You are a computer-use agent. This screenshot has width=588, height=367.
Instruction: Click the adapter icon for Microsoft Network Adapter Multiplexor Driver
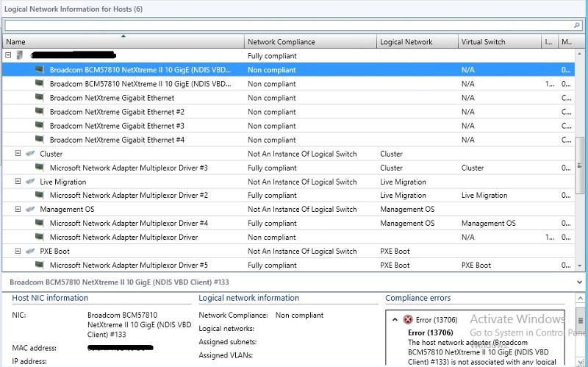(x=40, y=237)
